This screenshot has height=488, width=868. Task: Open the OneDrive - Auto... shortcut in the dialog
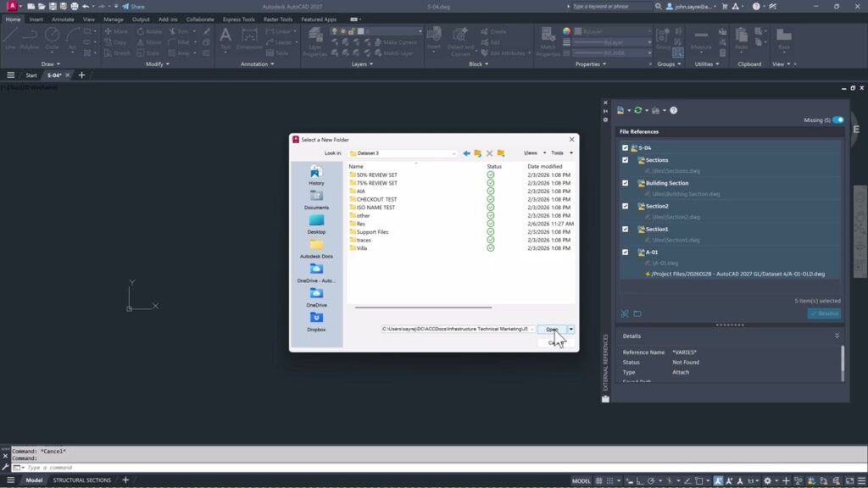tap(316, 273)
